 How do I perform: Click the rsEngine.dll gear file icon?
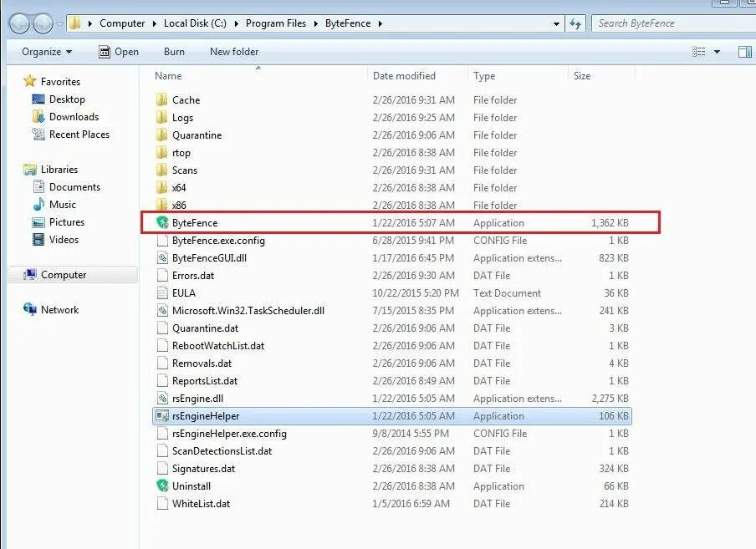click(162, 399)
